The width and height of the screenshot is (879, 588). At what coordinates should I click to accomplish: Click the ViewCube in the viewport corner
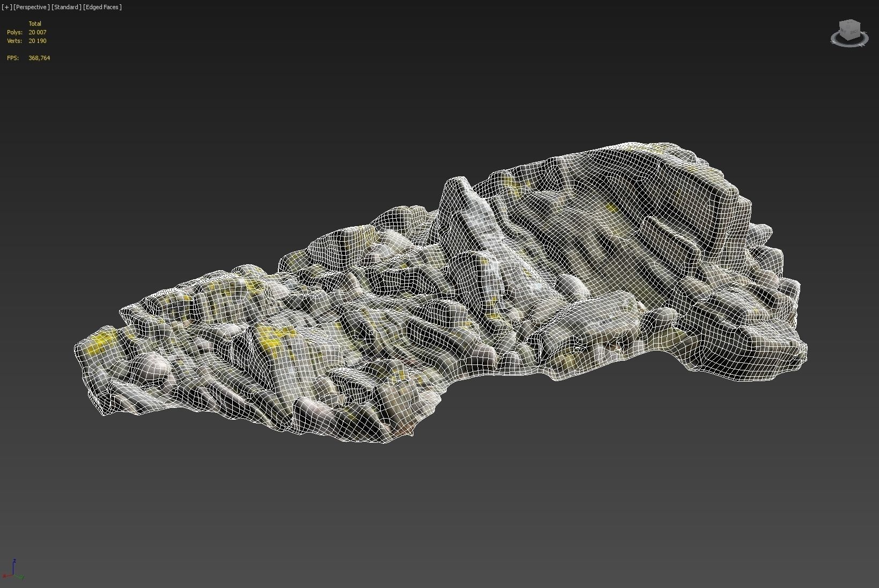coord(850,30)
